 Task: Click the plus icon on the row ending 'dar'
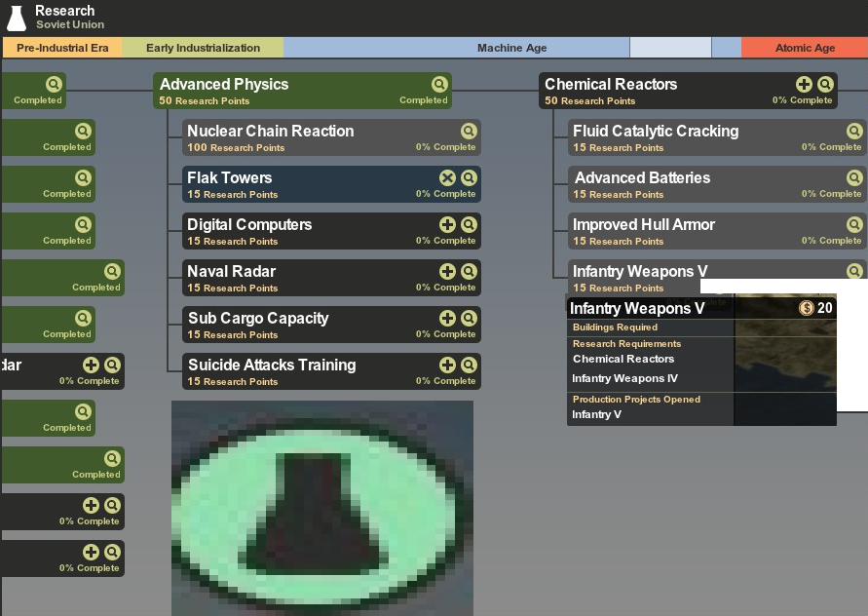pos(91,366)
